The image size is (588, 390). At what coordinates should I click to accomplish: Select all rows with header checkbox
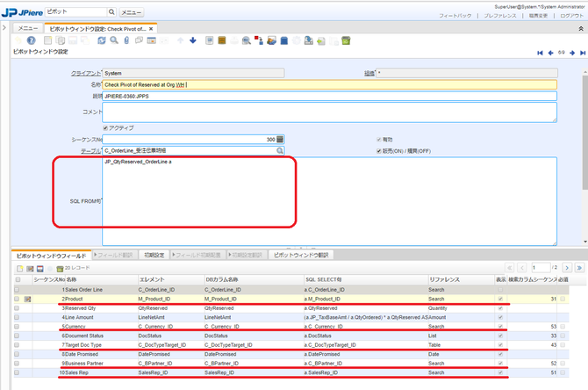click(x=18, y=279)
